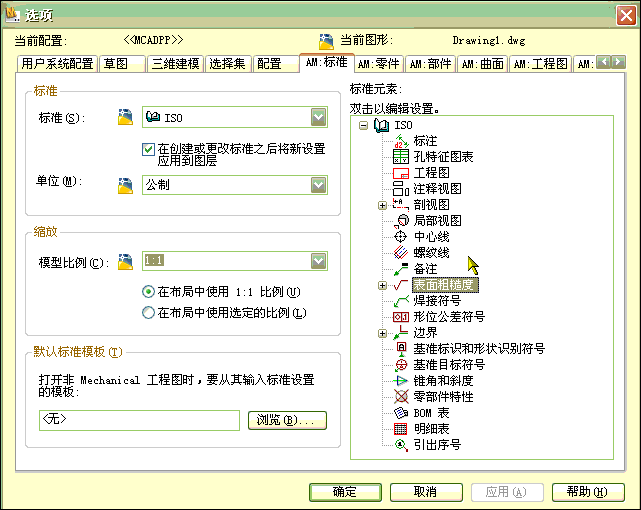Click the 零部件特性 icon

pyautogui.click(x=401, y=396)
